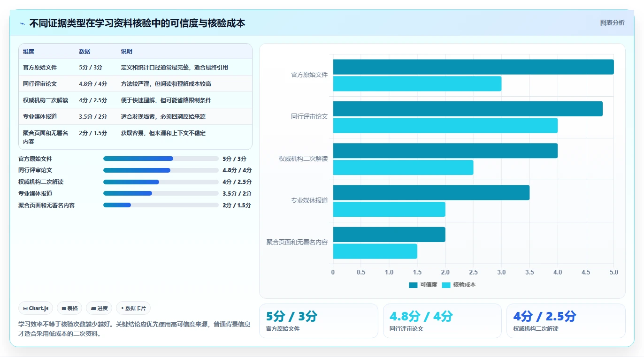Click the 聚合页面和无署名内容 核验成本 bar in chart
Image resolution: width=644 pixels, height=357 pixels.
coord(375,251)
